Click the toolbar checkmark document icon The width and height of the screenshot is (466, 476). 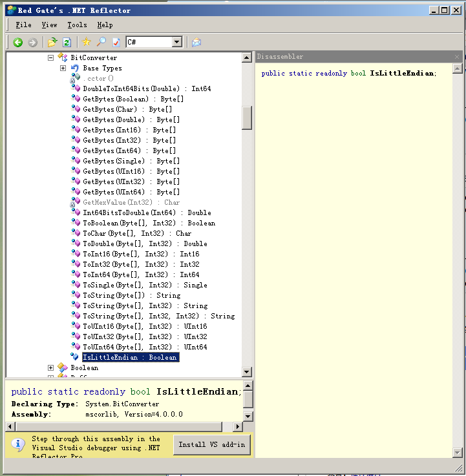[x=116, y=42]
